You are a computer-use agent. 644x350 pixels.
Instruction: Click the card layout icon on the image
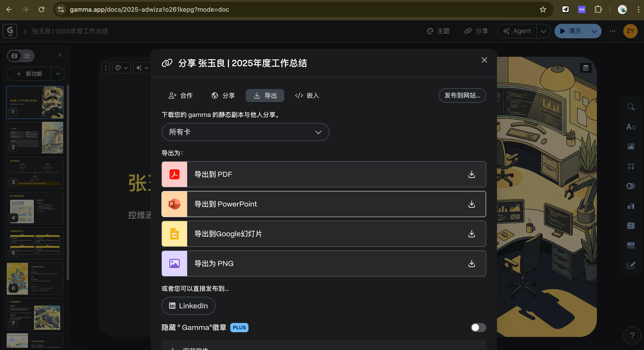coord(586,68)
